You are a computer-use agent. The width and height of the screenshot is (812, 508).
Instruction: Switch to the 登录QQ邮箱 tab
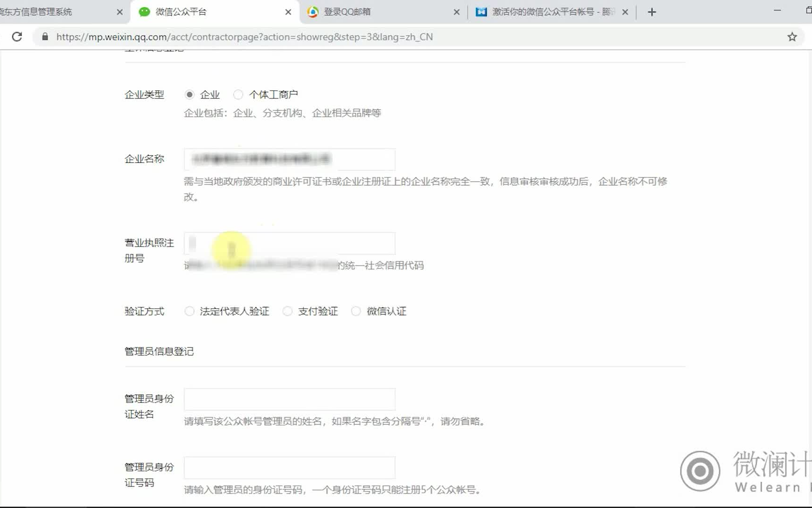383,12
